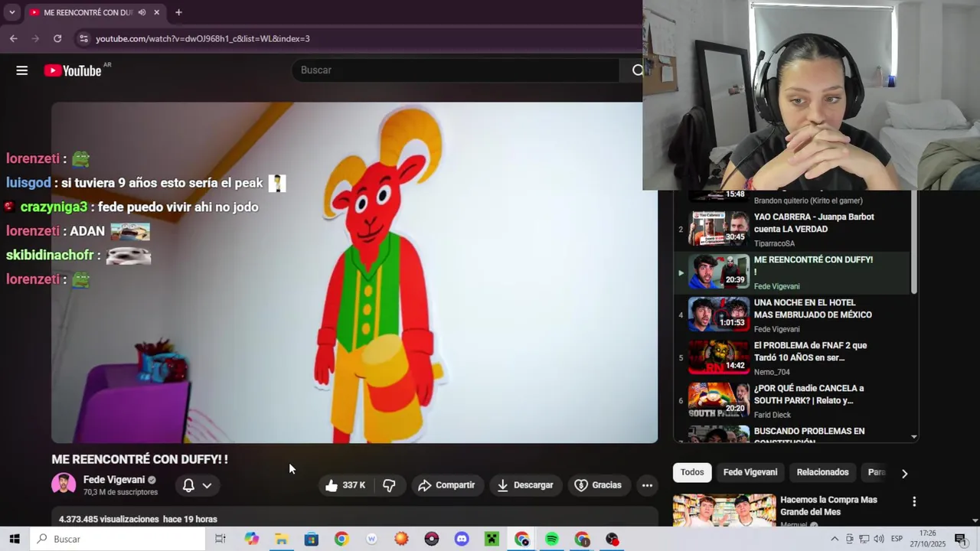Open Microsoft Store from the taskbar
The image size is (980, 551).
click(312, 539)
